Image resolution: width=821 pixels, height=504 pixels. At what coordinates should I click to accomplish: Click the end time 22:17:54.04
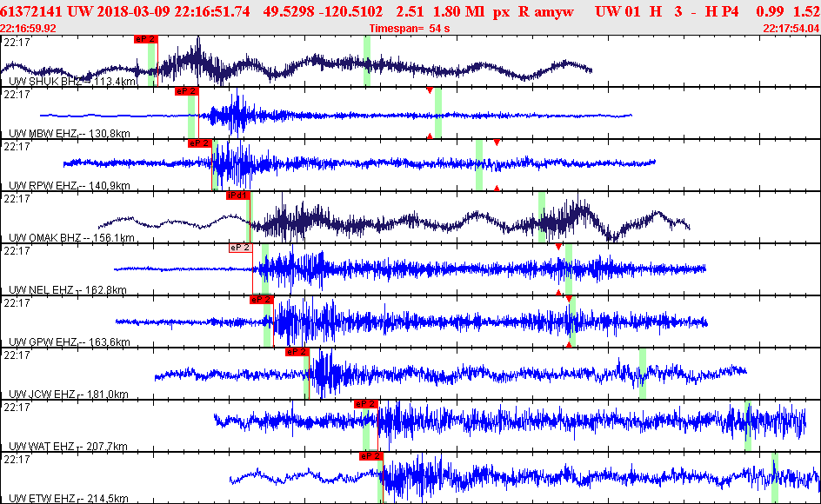pos(791,29)
